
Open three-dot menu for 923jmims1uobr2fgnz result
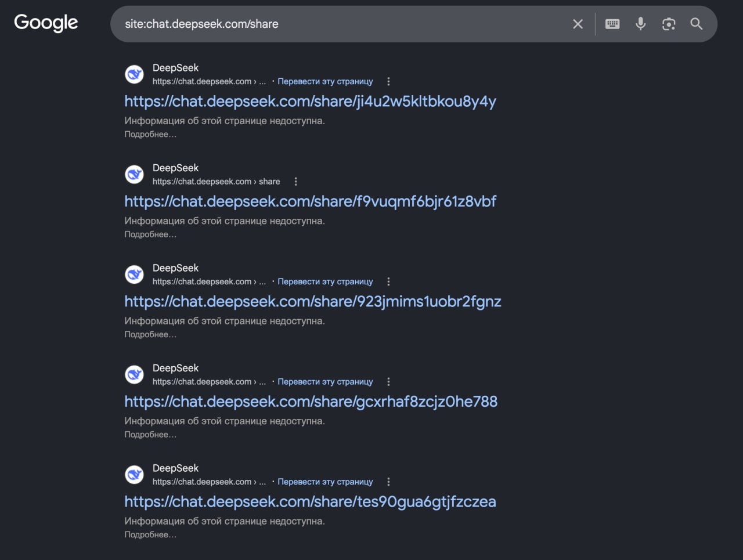point(388,281)
